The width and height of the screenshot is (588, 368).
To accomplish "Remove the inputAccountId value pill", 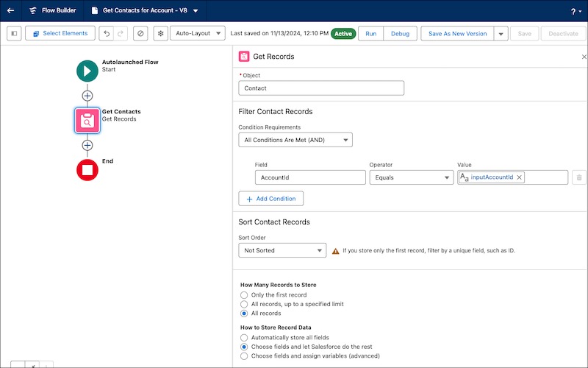I will (x=520, y=177).
